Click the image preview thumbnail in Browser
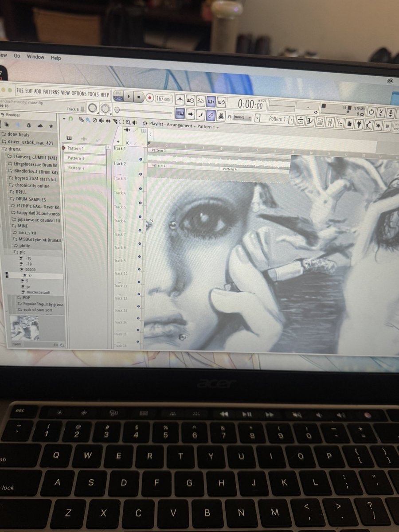This screenshot has height=532, width=399. 24,328
